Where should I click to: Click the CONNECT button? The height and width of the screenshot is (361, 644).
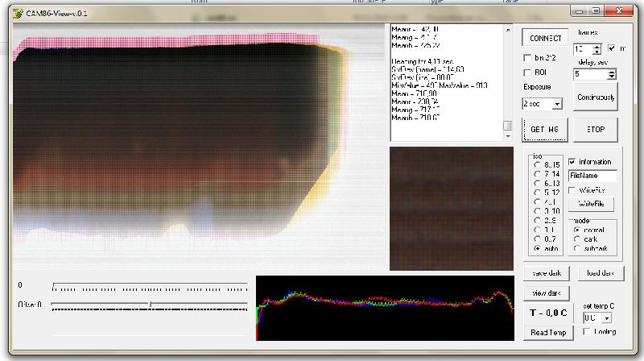(545, 38)
